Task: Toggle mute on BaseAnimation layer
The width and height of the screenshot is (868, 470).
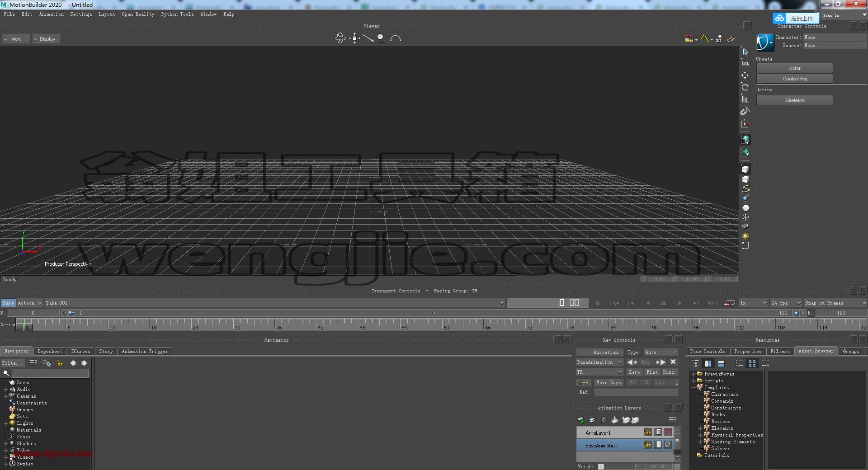Action: [x=668, y=445]
